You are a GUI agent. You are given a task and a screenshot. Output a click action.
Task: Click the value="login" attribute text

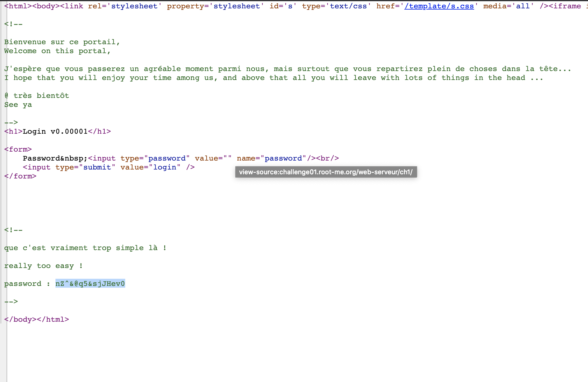(150, 167)
